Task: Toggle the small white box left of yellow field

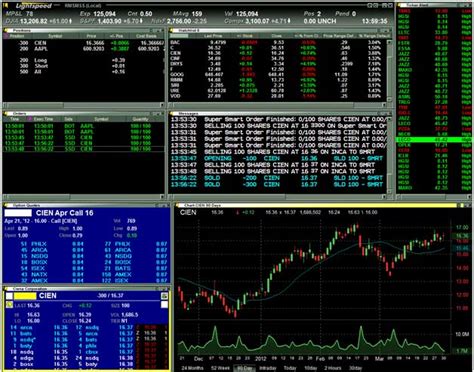Action: coord(9,296)
